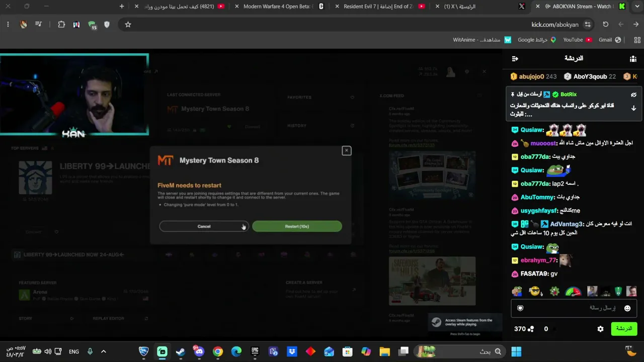The height and width of the screenshot is (362, 644).
Task: Select the sunglasses emote in quick emotes
Action: (535, 292)
